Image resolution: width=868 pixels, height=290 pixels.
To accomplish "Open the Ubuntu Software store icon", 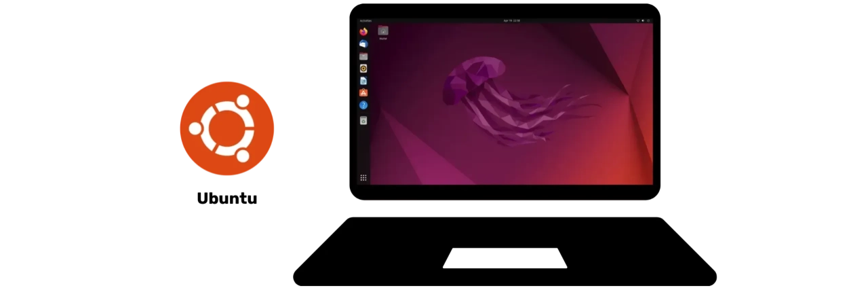I will click(x=363, y=92).
